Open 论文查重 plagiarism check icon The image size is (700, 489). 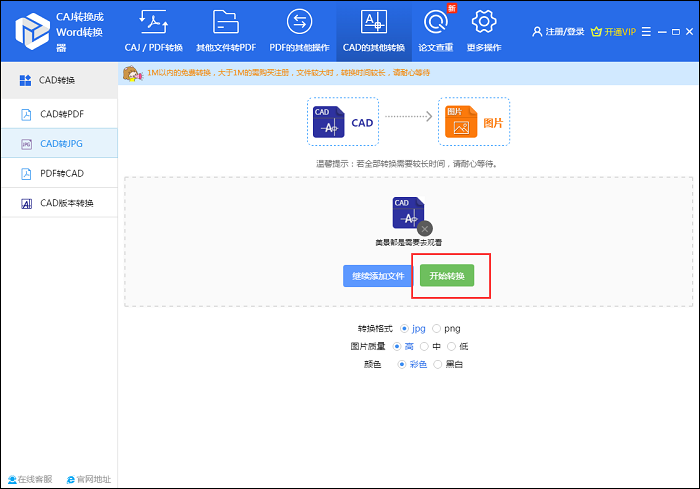435,29
